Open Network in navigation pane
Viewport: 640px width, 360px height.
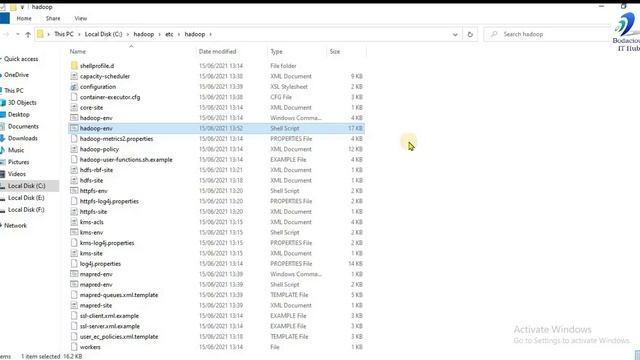16,225
